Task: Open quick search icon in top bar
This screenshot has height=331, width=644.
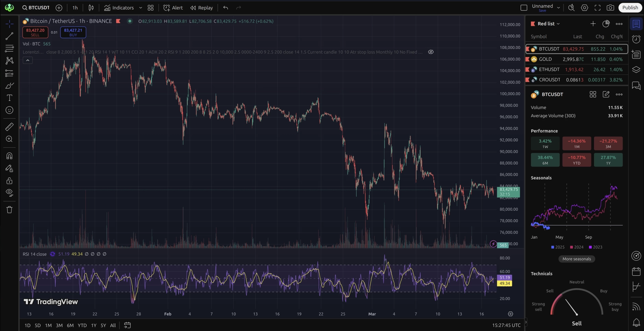Action: coord(572,7)
